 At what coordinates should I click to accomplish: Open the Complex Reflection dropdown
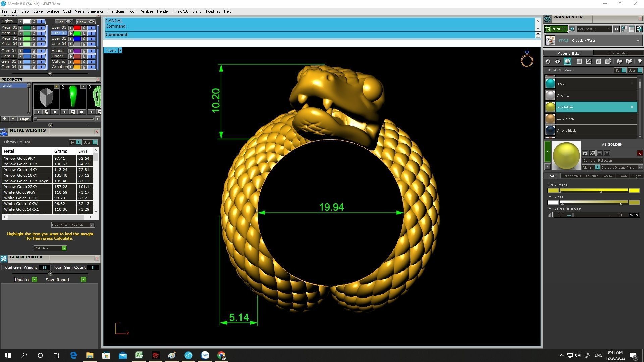coord(612,160)
